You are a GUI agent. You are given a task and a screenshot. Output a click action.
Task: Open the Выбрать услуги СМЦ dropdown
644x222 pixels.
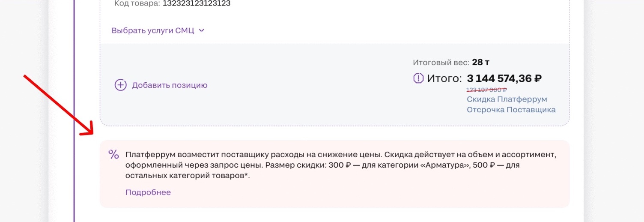coord(158,30)
